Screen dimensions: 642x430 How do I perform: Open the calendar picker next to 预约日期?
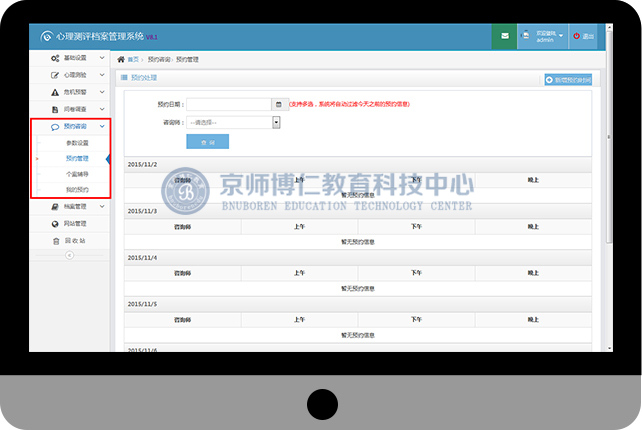[279, 104]
